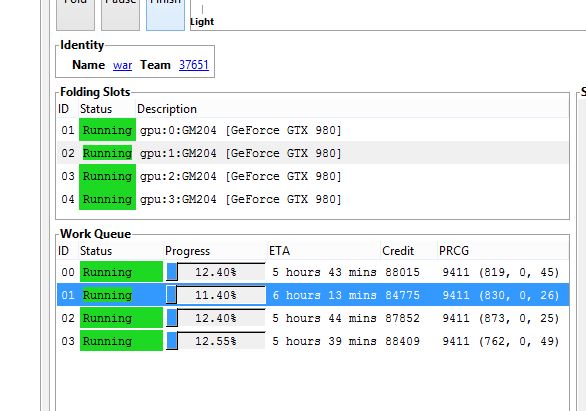Click Running status of work queue 02
This screenshot has width=586, height=411.
click(x=121, y=318)
